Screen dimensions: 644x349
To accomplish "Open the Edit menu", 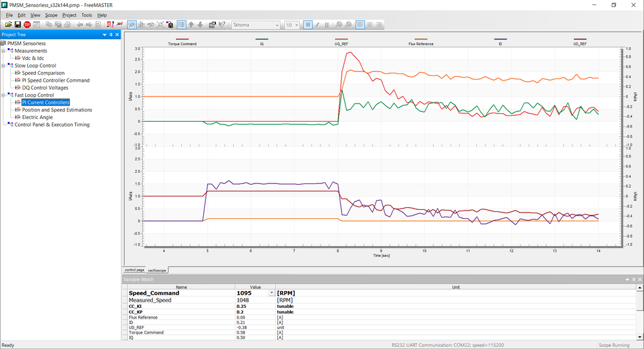I will [x=21, y=15].
